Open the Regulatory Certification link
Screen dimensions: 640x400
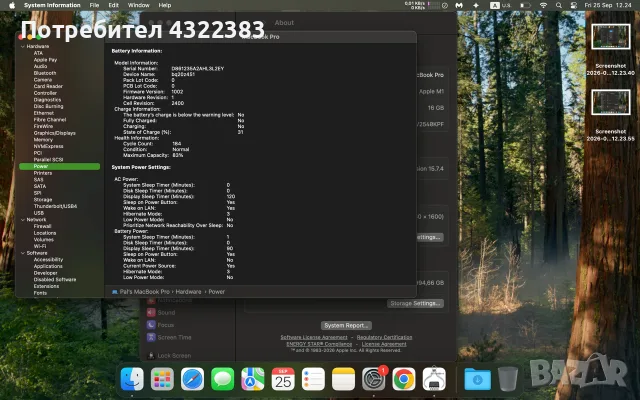[x=384, y=337]
